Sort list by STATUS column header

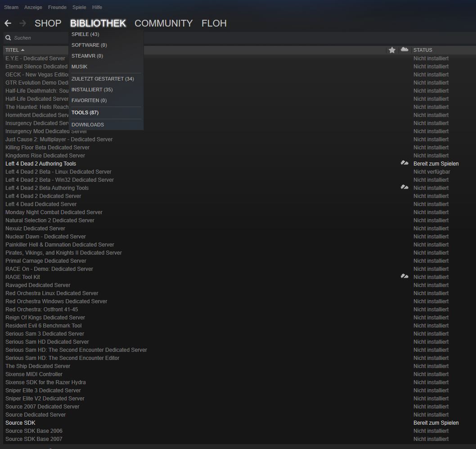(x=422, y=50)
